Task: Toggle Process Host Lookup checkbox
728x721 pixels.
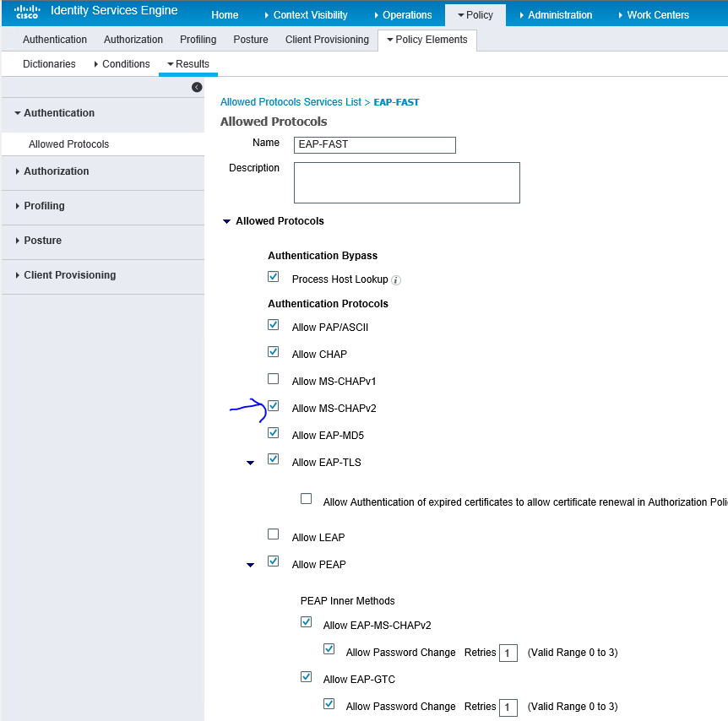Action: click(274, 277)
